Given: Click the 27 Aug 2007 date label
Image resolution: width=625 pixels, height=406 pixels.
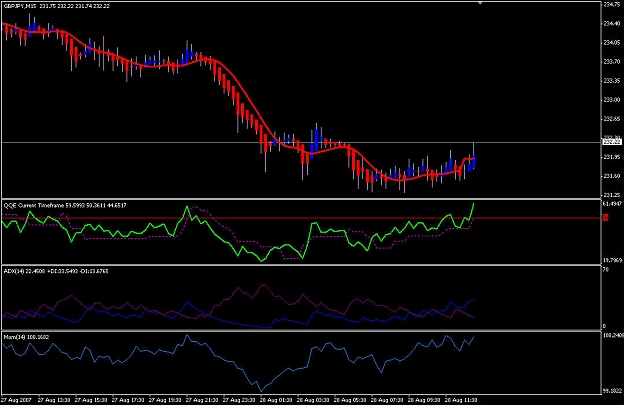Looking at the screenshot, I should pyautogui.click(x=16, y=400).
